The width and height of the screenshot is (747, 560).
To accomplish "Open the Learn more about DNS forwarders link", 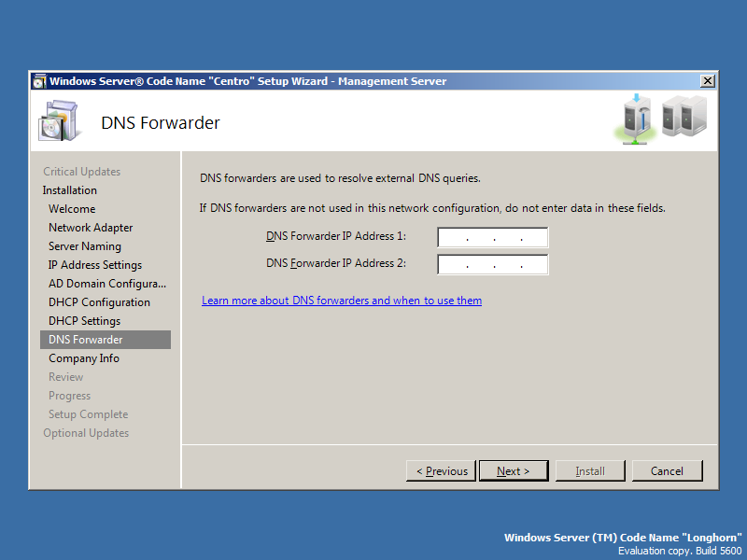I will [342, 301].
